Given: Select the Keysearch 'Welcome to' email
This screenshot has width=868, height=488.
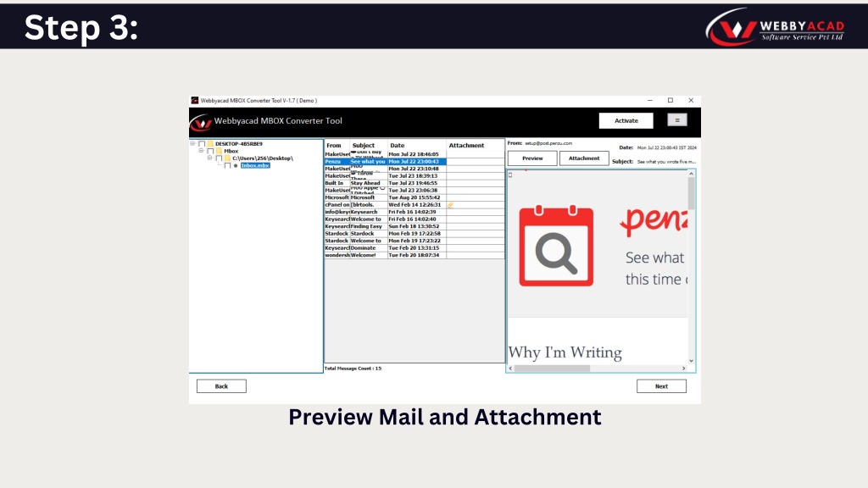Looking at the screenshot, I should (x=414, y=219).
